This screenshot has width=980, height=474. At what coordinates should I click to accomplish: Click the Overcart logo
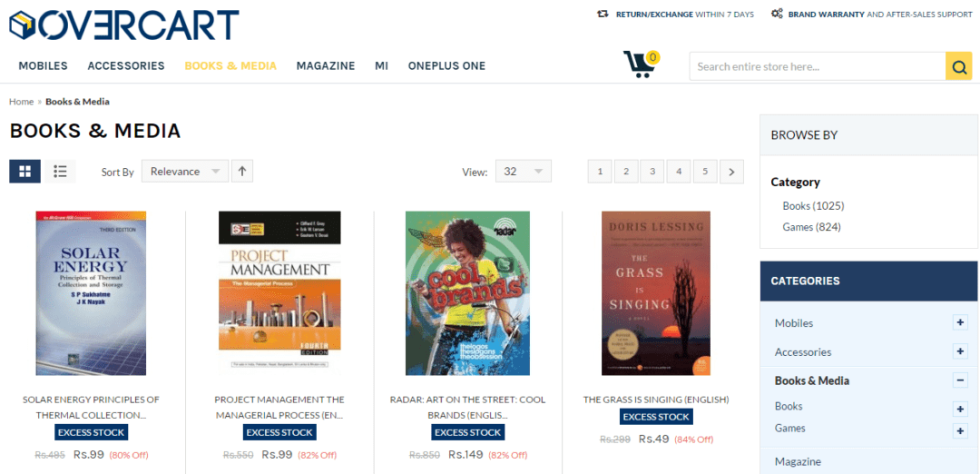[x=124, y=25]
